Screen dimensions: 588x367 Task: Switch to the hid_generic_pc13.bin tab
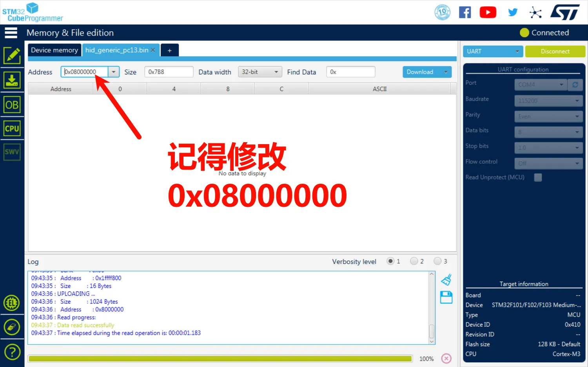point(117,50)
